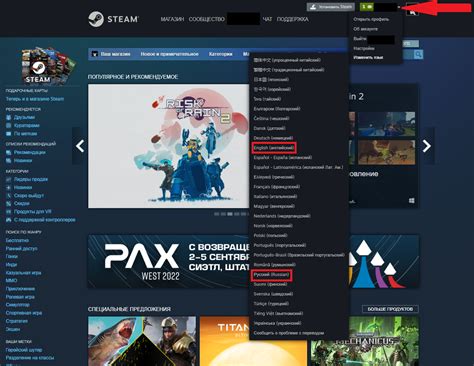
Task: Click 'Сообщить о проблеме с переводом'
Action: click(x=288, y=333)
